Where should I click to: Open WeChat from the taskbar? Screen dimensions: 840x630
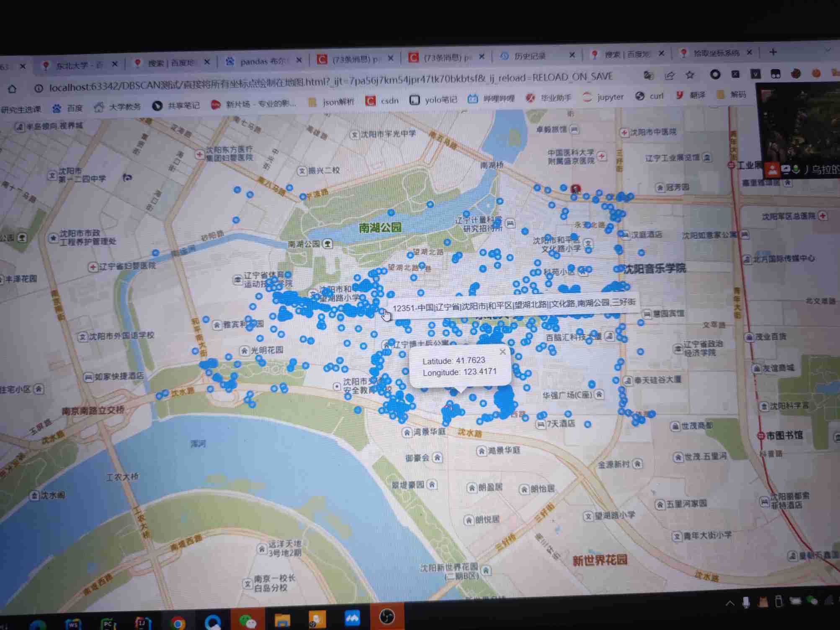(248, 621)
